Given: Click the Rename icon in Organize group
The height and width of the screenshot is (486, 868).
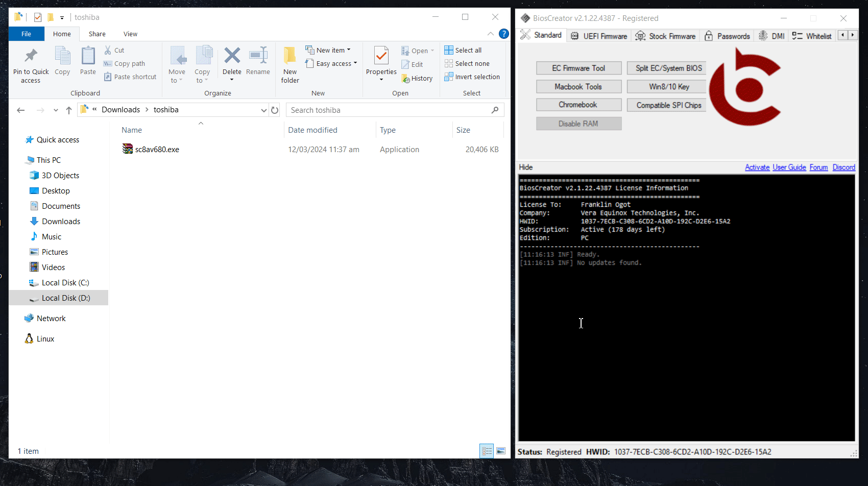Looking at the screenshot, I should click(258, 56).
